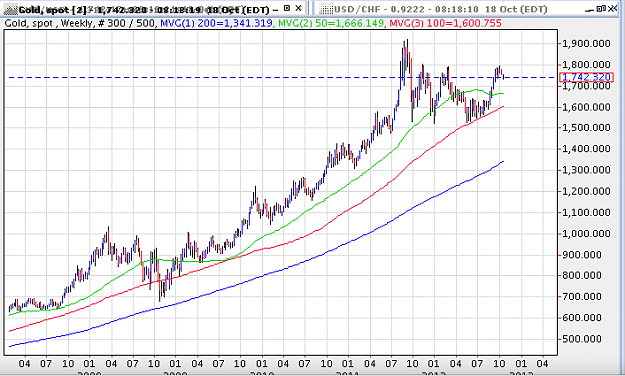
Task: Minimize the Gold spot chart window
Action: pyautogui.click(x=275, y=9)
